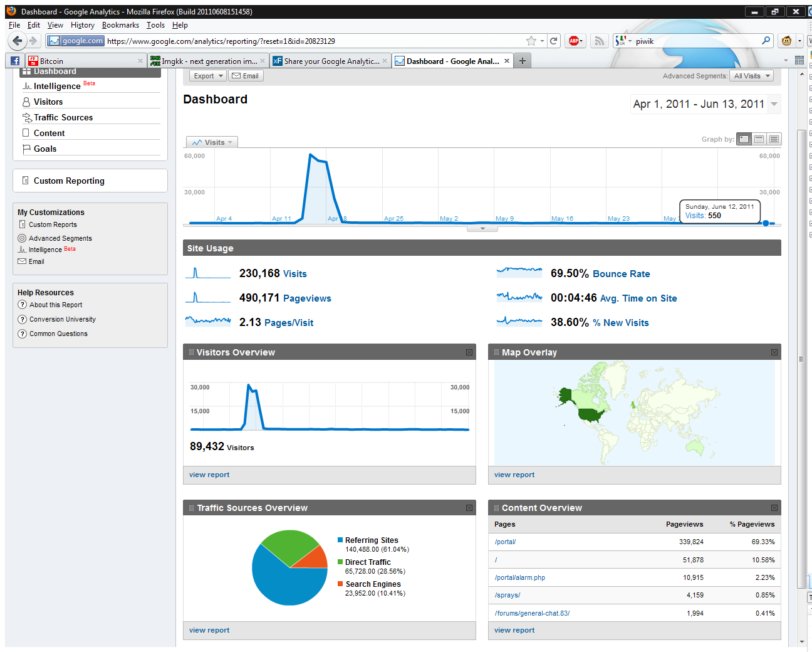Screen dimensions: 812x652
Task: Click the Email button in toolbar
Action: coord(246,76)
